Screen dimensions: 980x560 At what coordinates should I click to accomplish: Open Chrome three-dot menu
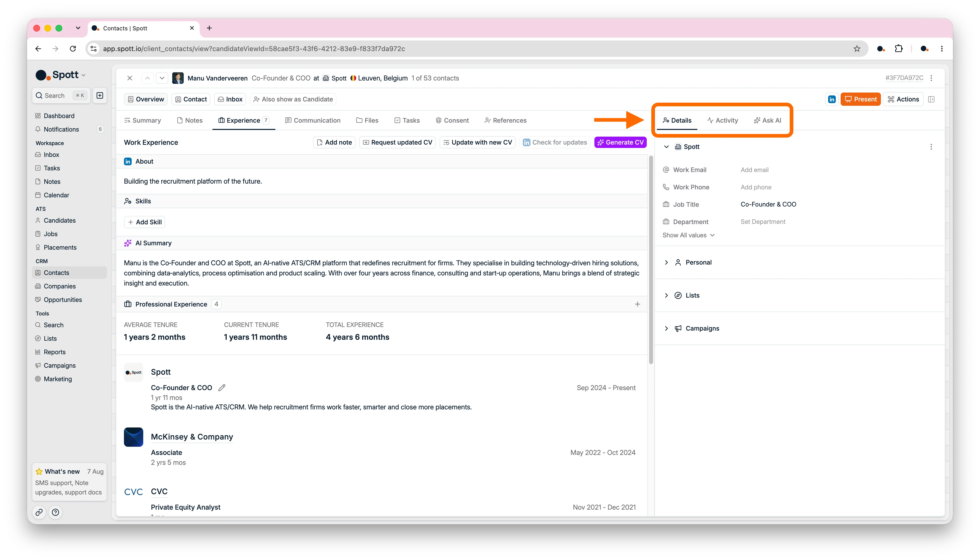coord(942,48)
